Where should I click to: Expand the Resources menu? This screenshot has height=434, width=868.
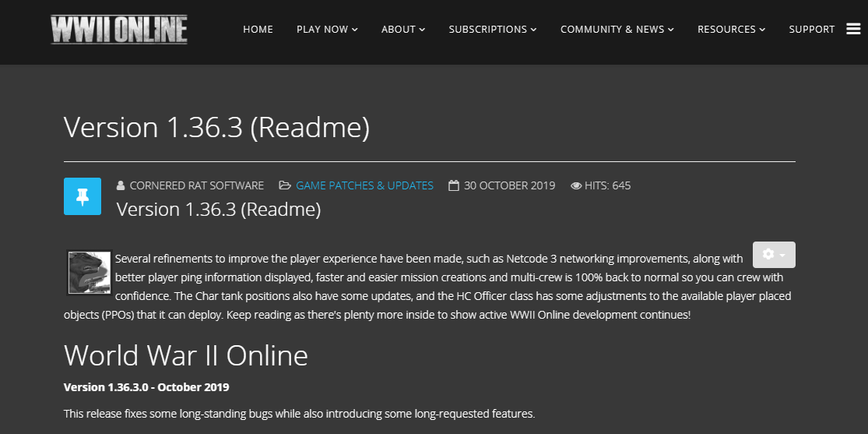point(731,30)
